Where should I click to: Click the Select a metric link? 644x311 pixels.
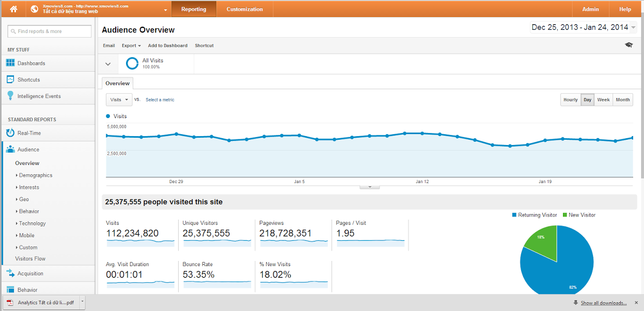160,100
